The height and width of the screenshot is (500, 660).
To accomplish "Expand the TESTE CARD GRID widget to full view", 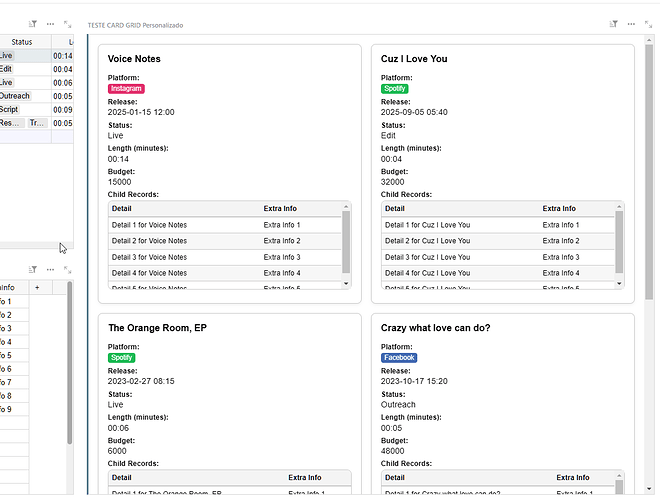I will point(648,24).
